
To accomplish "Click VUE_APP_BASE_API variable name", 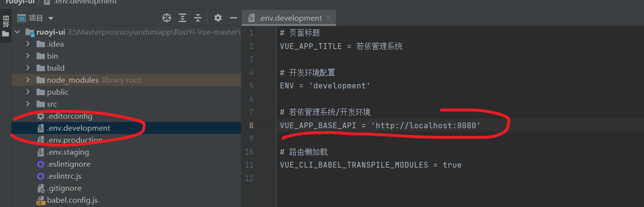I will point(319,126).
